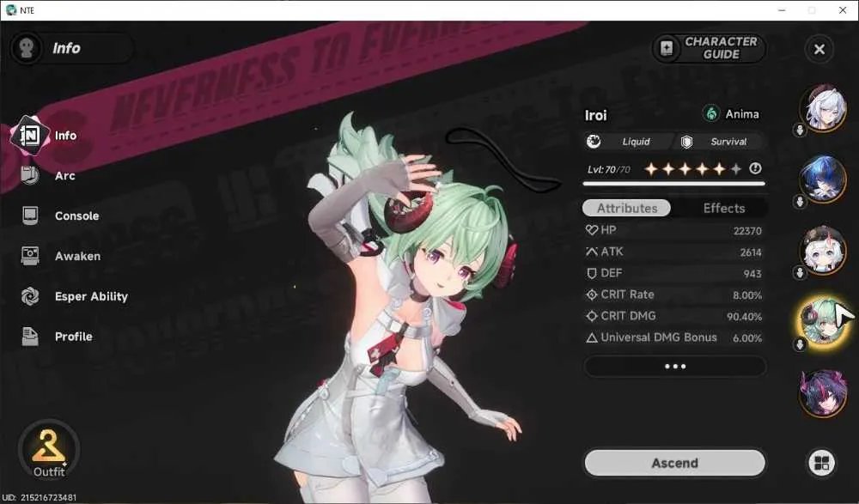Image resolution: width=859 pixels, height=504 pixels.
Task: Click the Anima element icon
Action: (710, 114)
